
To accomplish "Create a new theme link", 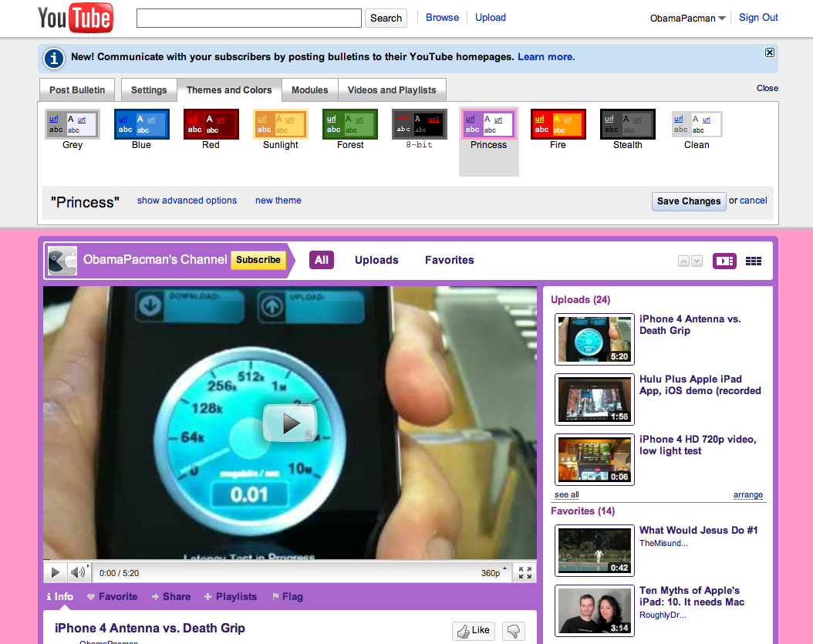I will point(278,201).
